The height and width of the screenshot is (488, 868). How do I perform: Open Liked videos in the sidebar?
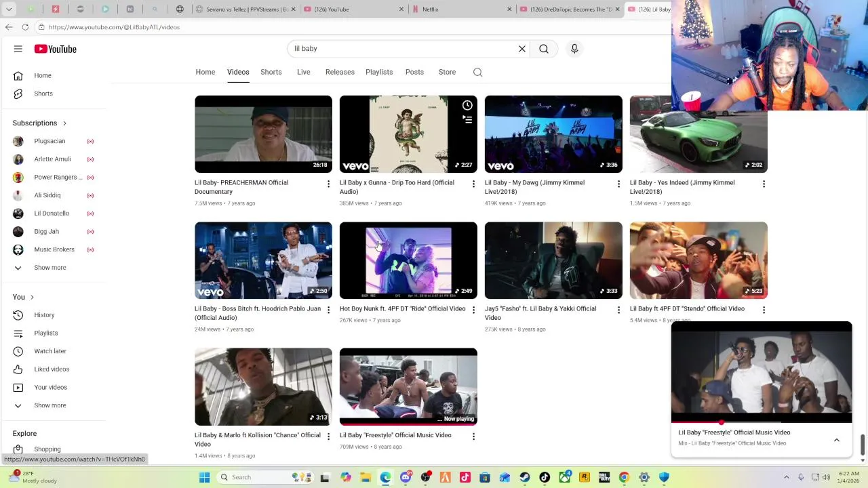pyautogui.click(x=53, y=369)
